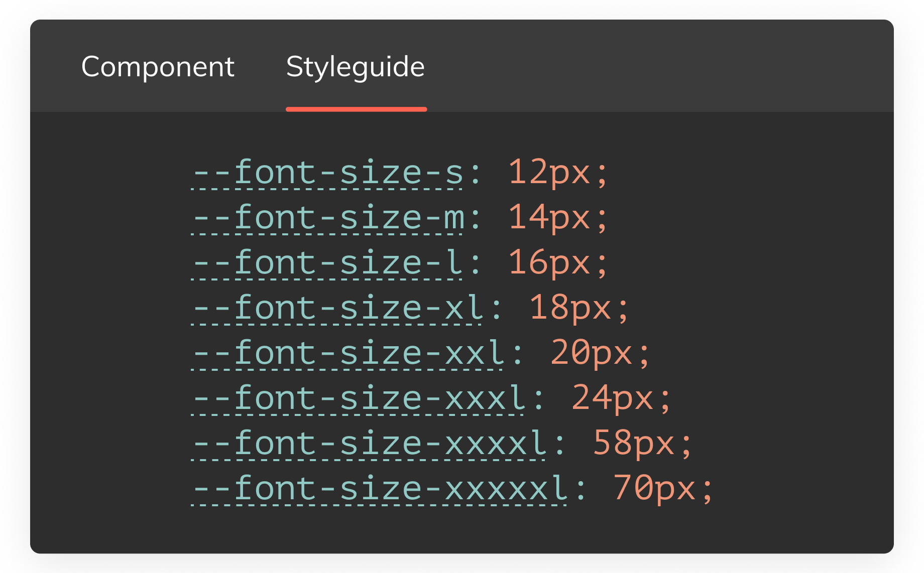Click the red active indicator under Styleguide
This screenshot has height=573, width=924.
coord(356,109)
